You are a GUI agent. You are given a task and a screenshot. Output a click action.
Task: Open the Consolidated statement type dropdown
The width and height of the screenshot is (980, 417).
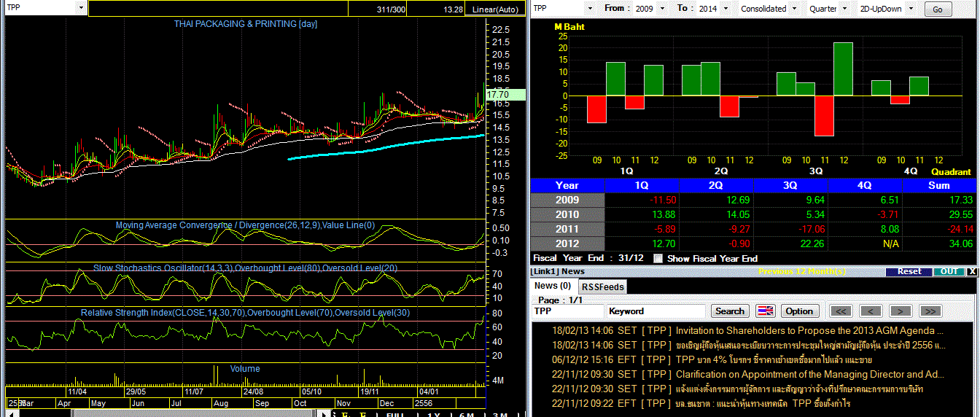coord(793,9)
